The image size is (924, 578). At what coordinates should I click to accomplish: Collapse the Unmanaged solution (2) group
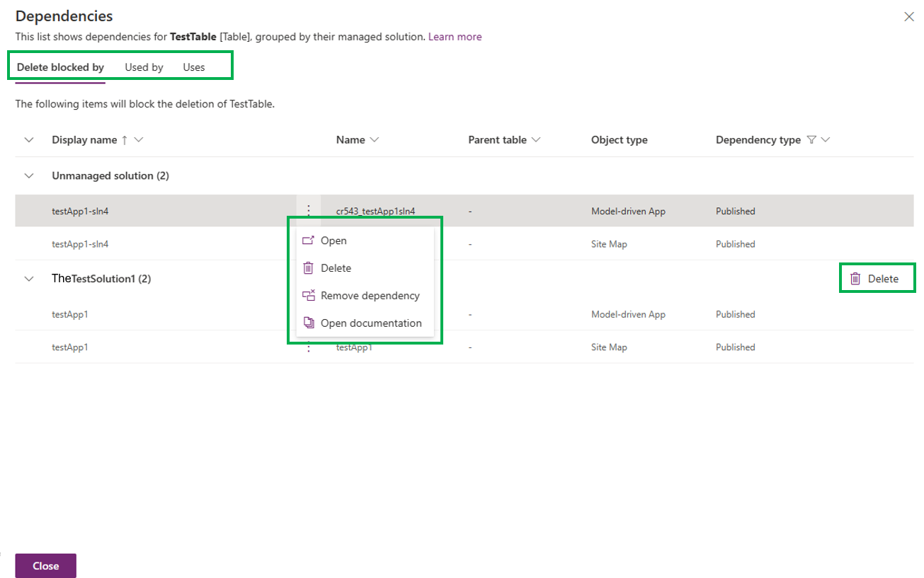pyautogui.click(x=28, y=175)
